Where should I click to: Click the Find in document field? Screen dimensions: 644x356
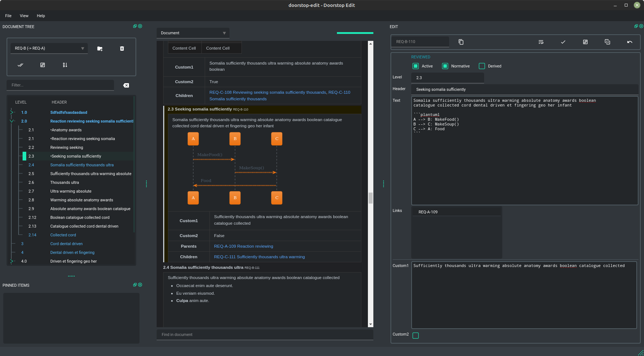(265, 334)
